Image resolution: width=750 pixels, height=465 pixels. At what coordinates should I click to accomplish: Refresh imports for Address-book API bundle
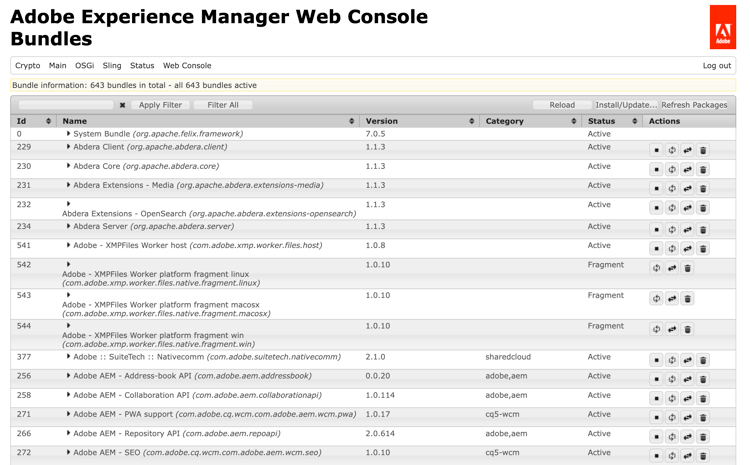tap(672, 379)
